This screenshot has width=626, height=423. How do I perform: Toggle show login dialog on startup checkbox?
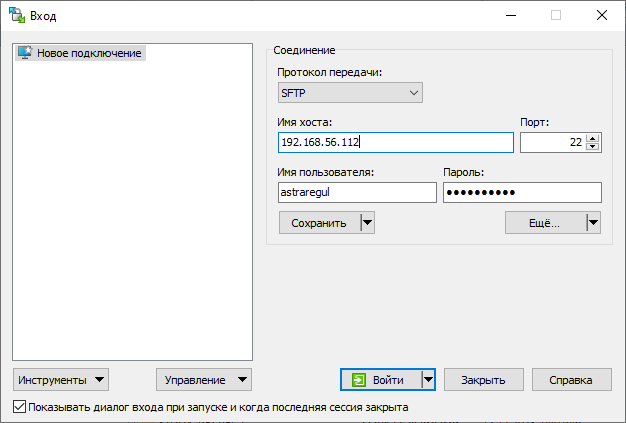[x=20, y=407]
